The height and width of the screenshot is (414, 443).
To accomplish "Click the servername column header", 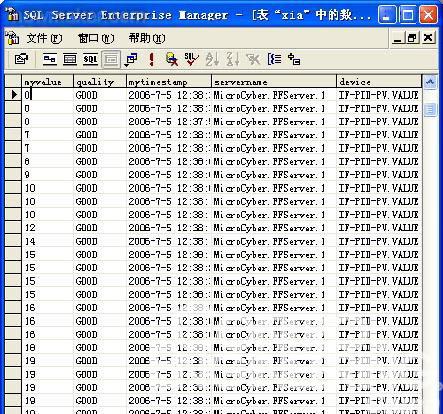I will (x=274, y=82).
